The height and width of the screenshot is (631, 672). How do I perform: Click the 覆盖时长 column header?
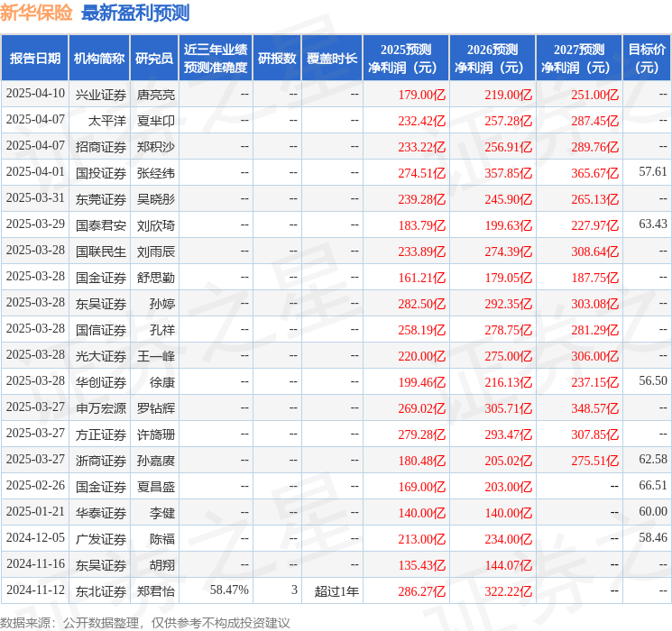point(332,59)
